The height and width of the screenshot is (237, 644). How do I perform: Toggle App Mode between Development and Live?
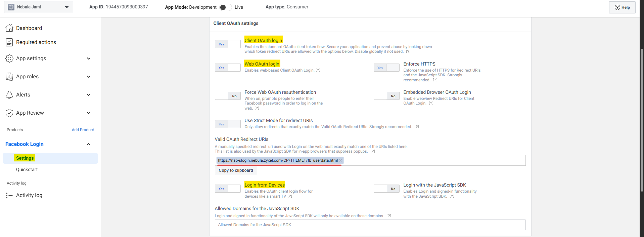pos(225,7)
